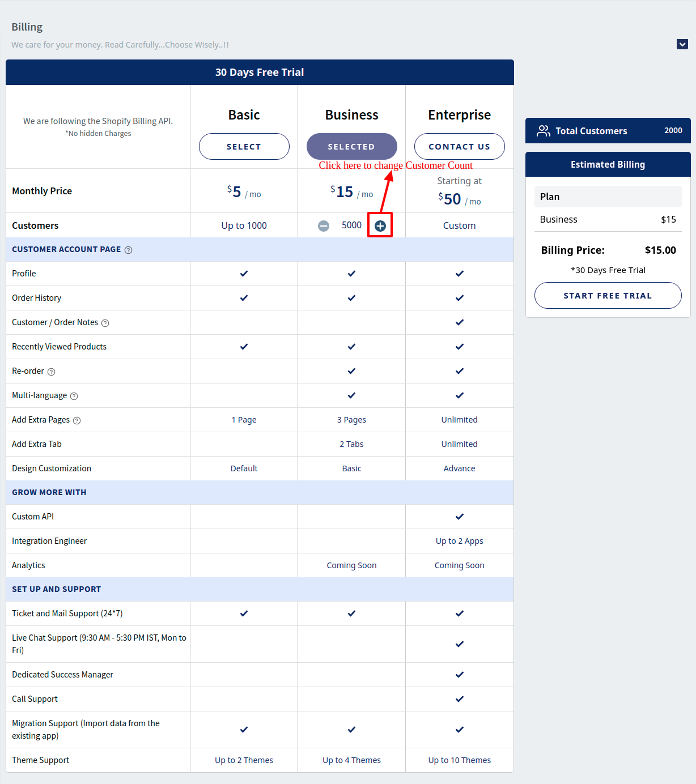
Task: Click the 30 Days Free Trial banner
Action: (260, 72)
